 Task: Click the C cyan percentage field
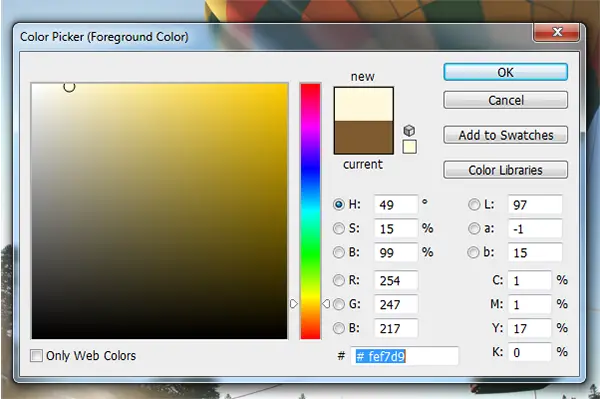tap(530, 280)
